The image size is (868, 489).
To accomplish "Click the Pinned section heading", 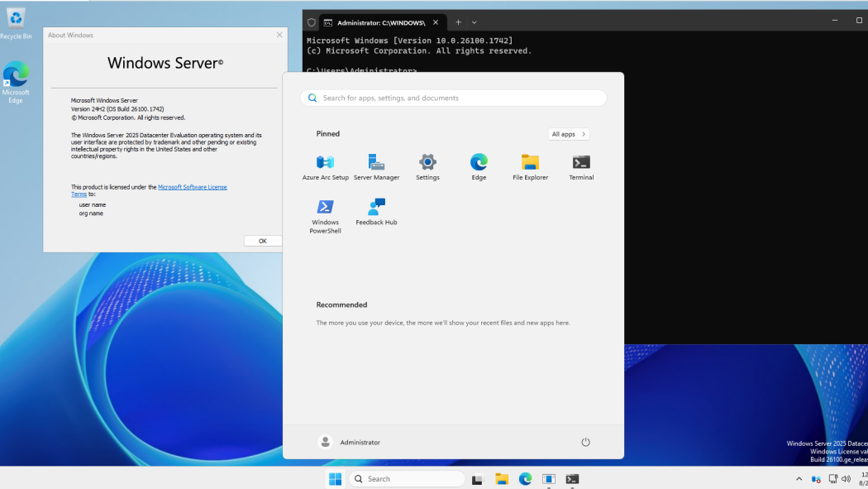I will click(x=327, y=134).
